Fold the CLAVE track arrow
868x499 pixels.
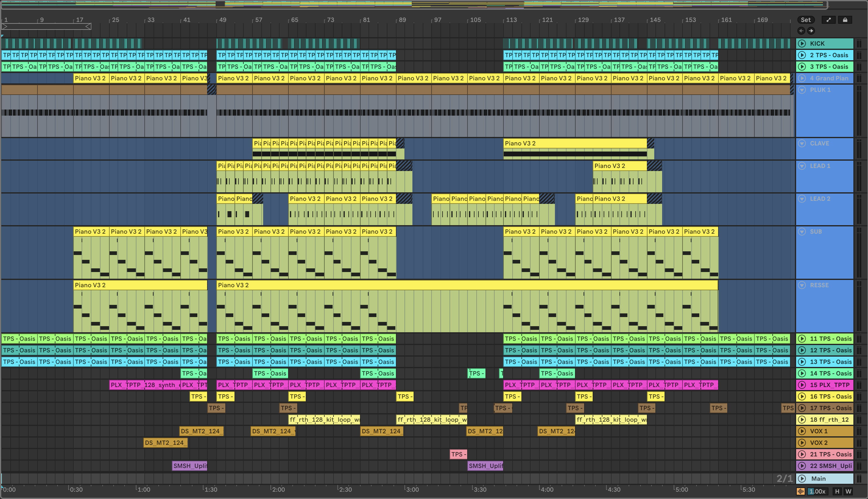pos(802,143)
